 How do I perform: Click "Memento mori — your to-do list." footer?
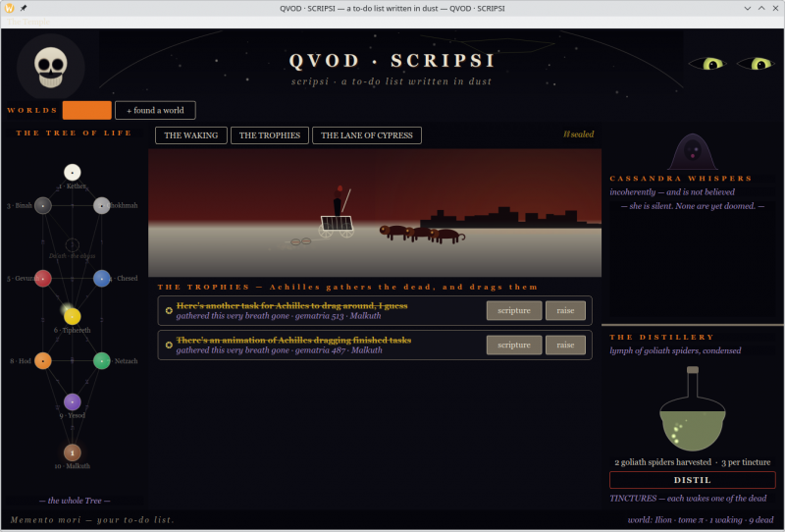(92, 520)
